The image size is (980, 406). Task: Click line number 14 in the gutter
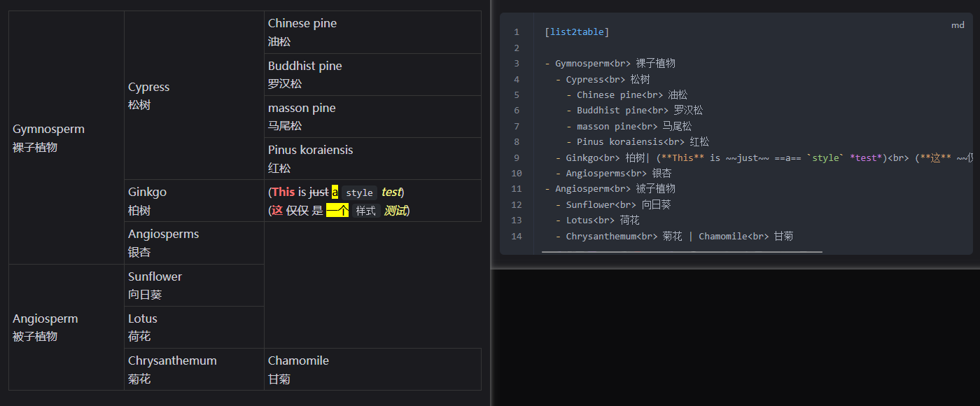[x=516, y=237]
